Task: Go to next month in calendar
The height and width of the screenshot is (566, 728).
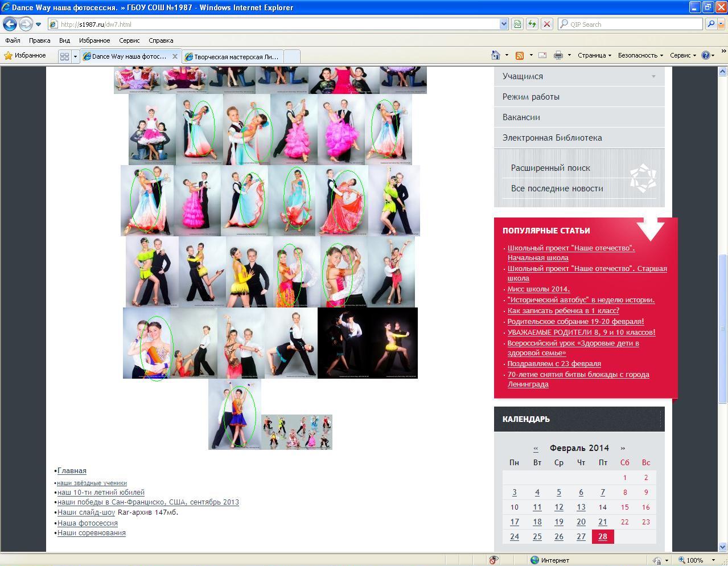Action: (x=623, y=448)
